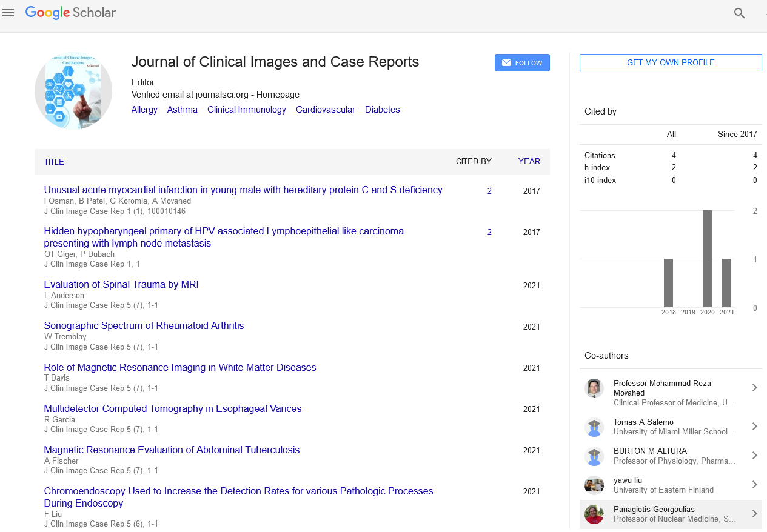Select the Diabetes interest tag
Screen dimensions: 767x532
[x=383, y=110]
